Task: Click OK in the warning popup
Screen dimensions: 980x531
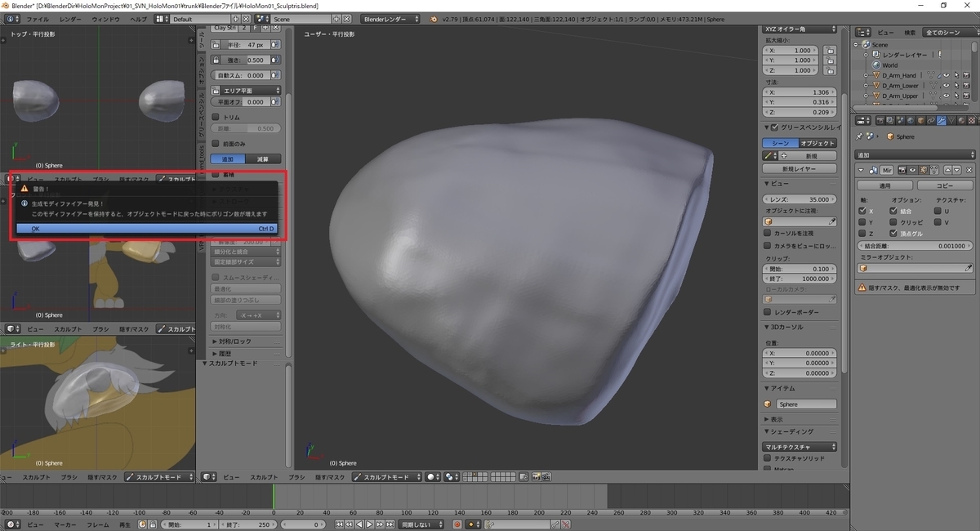Action: (x=147, y=229)
